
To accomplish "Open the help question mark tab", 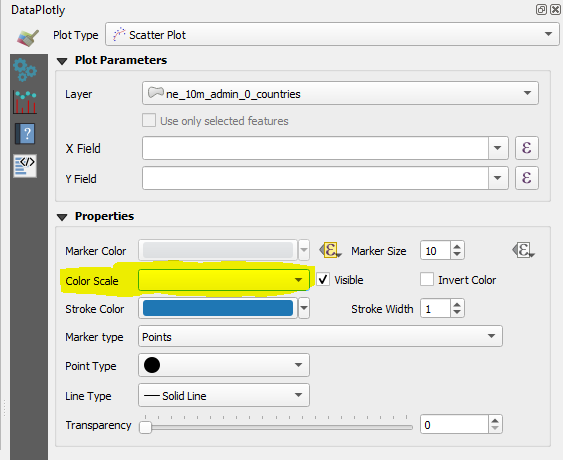I will point(25,134).
